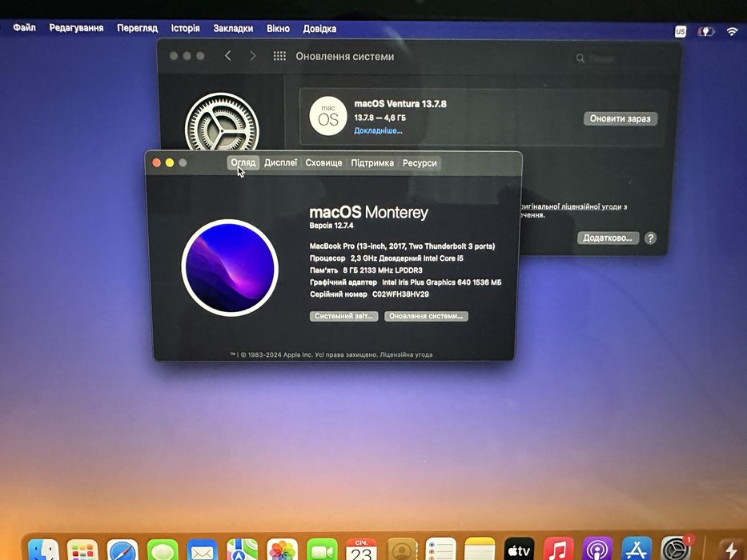Click the Оновити зараз button

pyautogui.click(x=620, y=118)
